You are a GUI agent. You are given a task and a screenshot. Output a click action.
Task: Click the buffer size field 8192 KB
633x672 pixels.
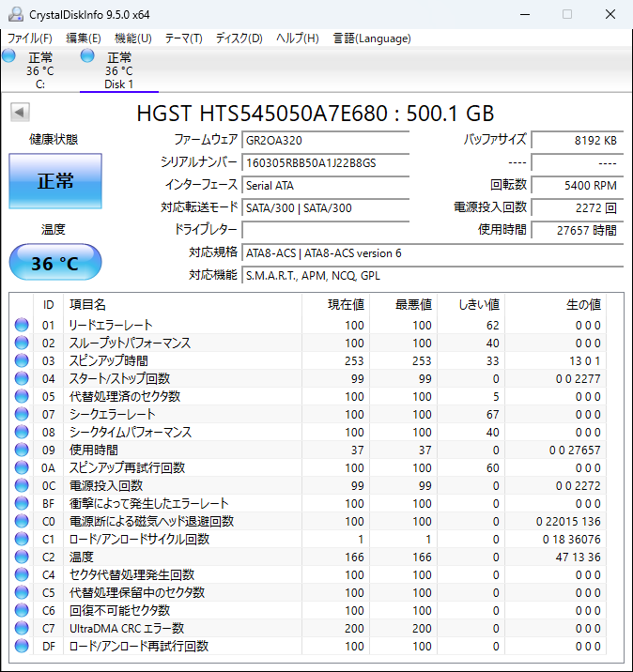(578, 140)
